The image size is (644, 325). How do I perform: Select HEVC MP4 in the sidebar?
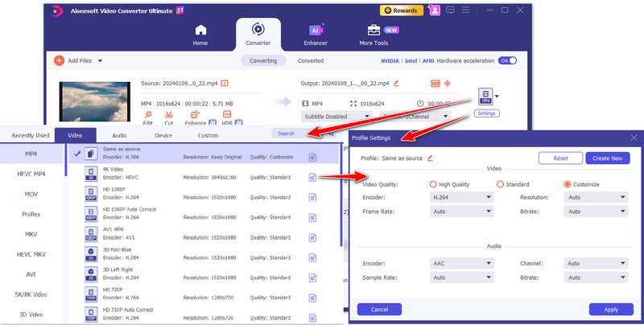(31, 174)
